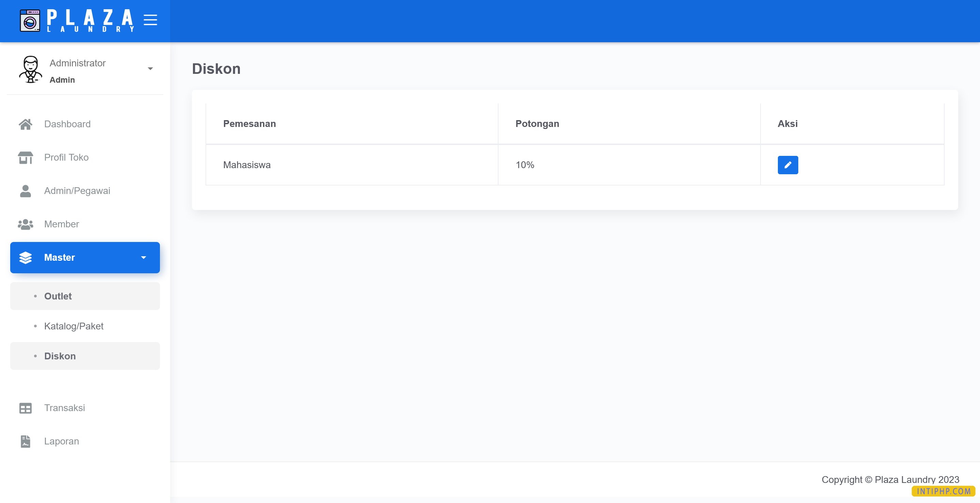980x503 pixels.
Task: Click the Admin/Pegawai person icon
Action: click(25, 191)
